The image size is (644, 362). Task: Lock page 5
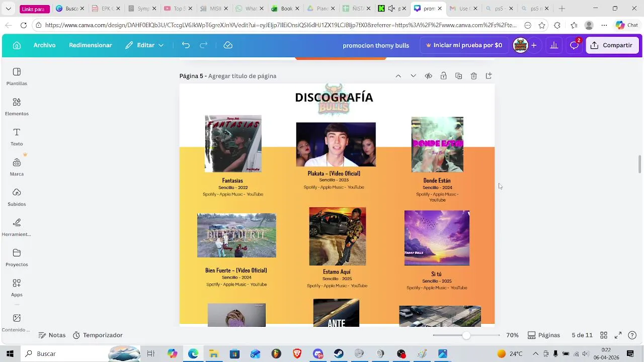(443, 76)
